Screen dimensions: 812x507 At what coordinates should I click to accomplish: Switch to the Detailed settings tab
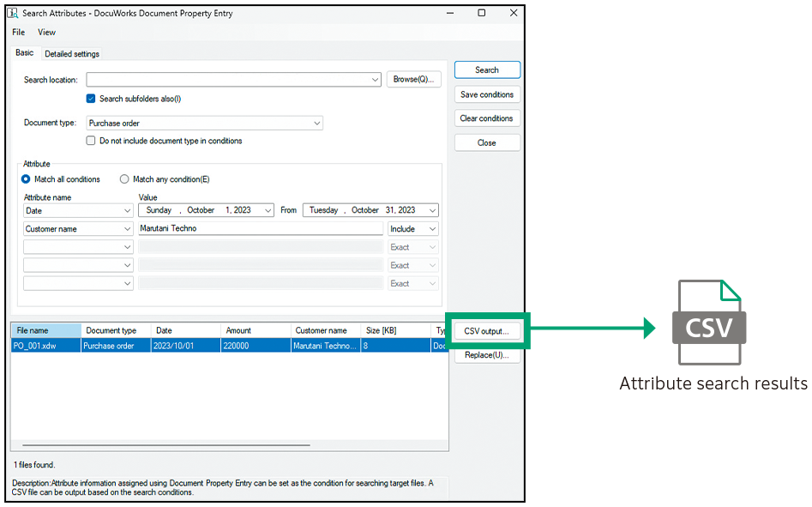(x=71, y=53)
